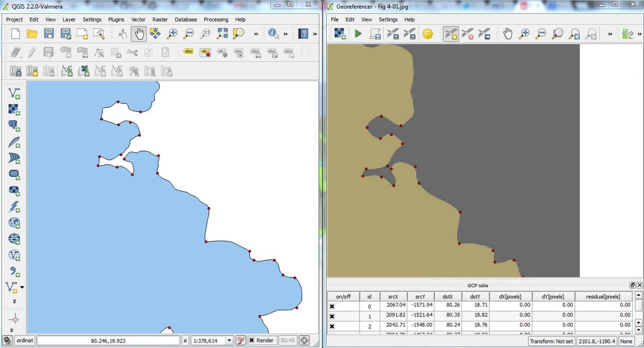Click the coordinate field showing 80.246,19.923
644x348 pixels.
[108, 340]
